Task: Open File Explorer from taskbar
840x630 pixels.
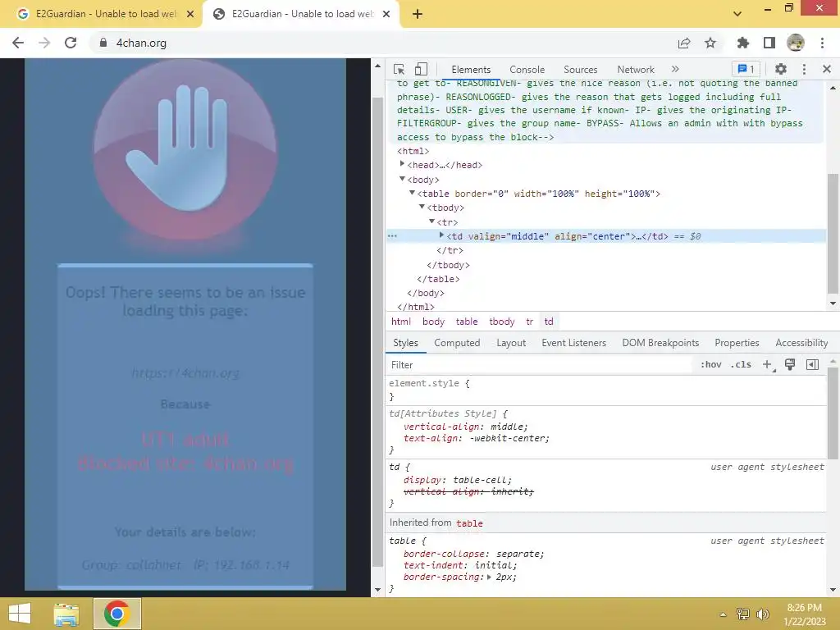Action: 66,614
